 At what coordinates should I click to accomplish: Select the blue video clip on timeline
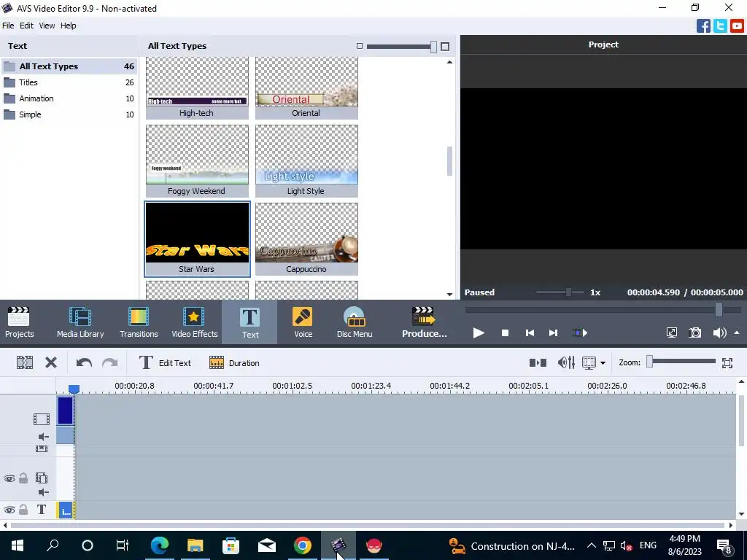tap(65, 410)
